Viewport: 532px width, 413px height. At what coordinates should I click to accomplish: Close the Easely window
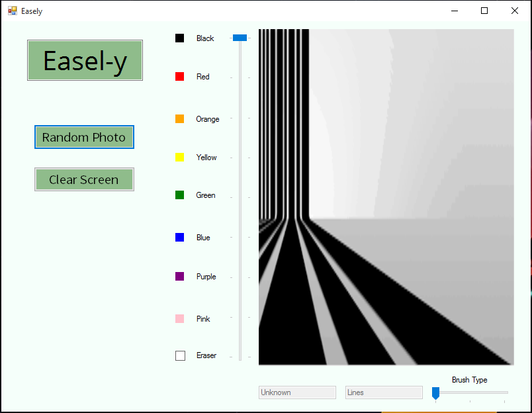tap(515, 11)
